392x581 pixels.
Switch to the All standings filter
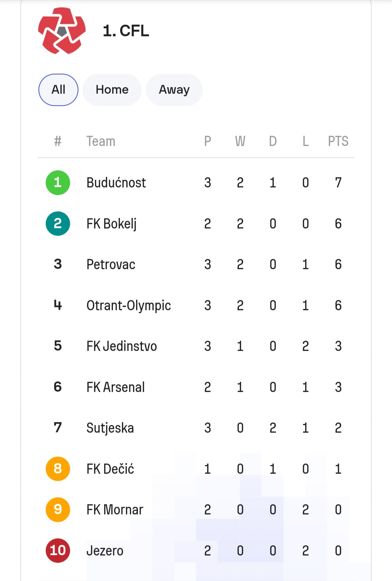coord(58,90)
